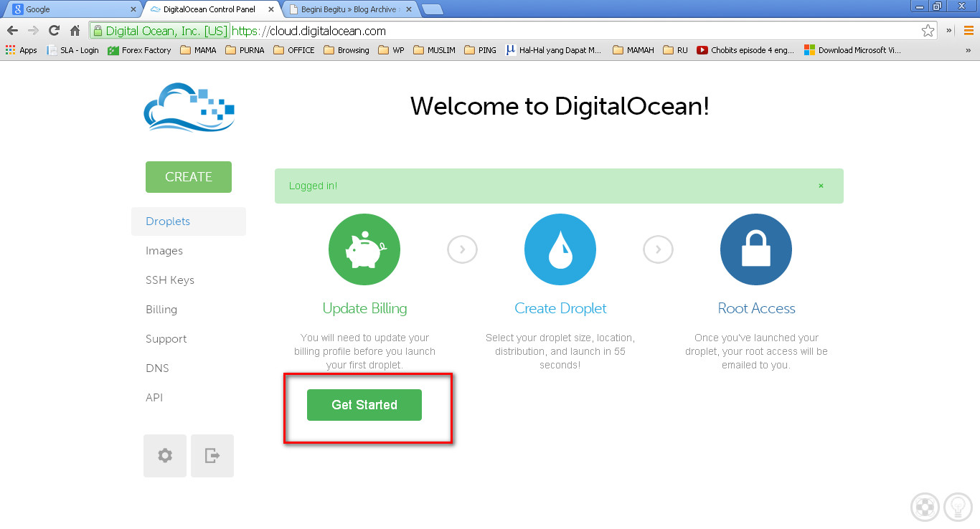
Task: Open the lifebuoy help icon
Action: pyautogui.click(x=925, y=507)
